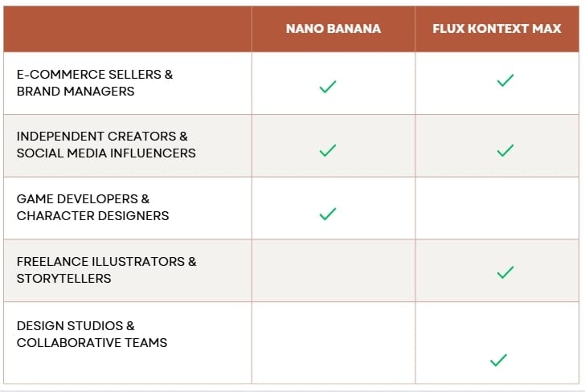Screen dimensions: 585x392
Task: Click Flux Kontext Max checkmark for Design Studios
Action: coord(498,361)
